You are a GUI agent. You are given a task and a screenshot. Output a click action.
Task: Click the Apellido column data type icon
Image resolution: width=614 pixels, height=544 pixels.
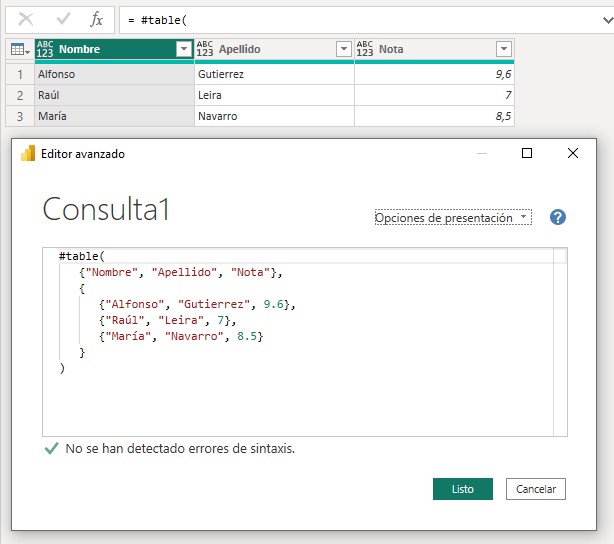(x=205, y=49)
